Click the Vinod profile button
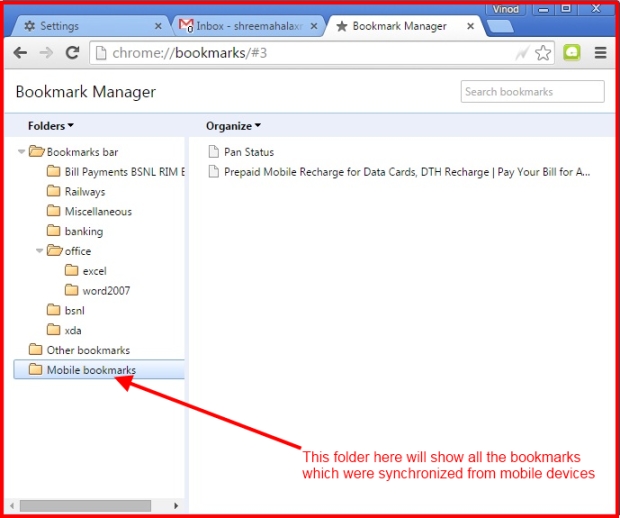620x518 pixels. (505, 9)
